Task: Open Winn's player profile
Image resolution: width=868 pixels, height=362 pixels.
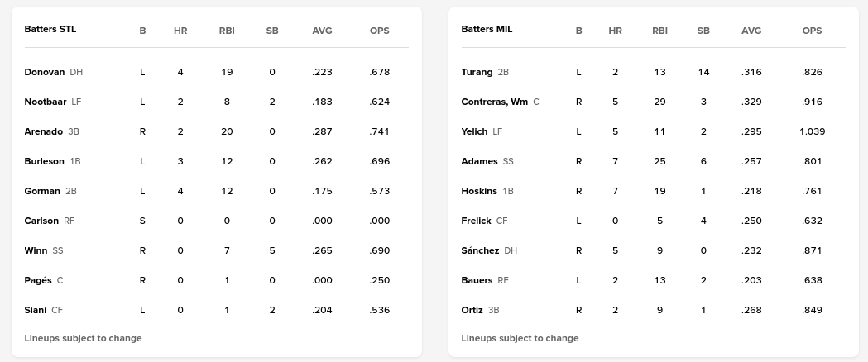Action: (36, 250)
